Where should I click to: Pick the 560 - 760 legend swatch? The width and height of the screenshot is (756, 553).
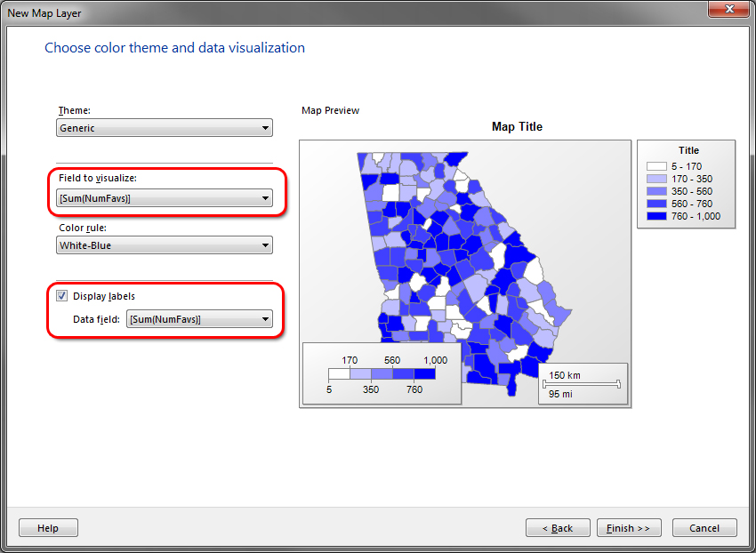pos(656,204)
